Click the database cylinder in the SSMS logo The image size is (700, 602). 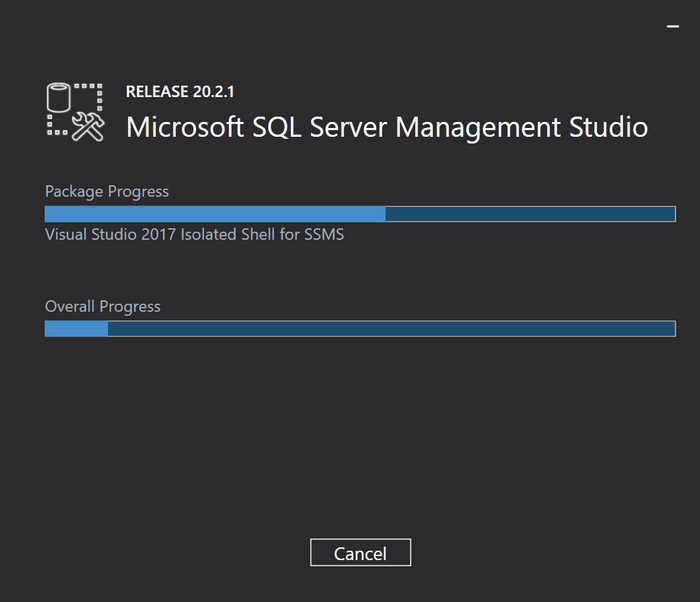coord(61,99)
